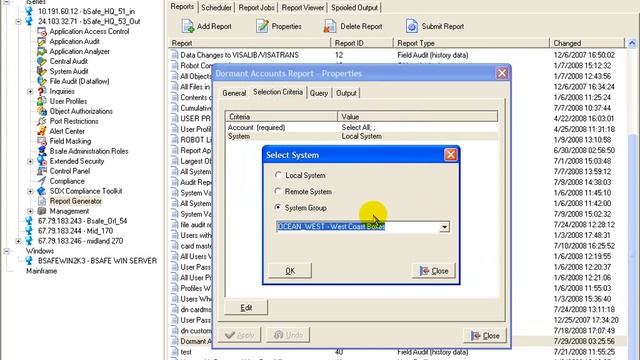The image size is (640, 360).
Task: Open Application Access Control in tree
Action: tap(89, 31)
